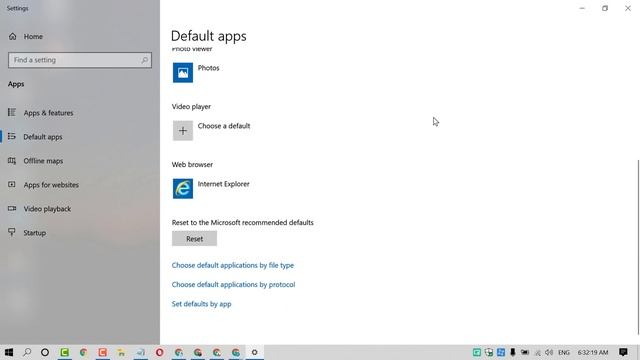Screen dimensions: 640x360
Task: Open Choose default applications by protocol
Action: point(233,284)
